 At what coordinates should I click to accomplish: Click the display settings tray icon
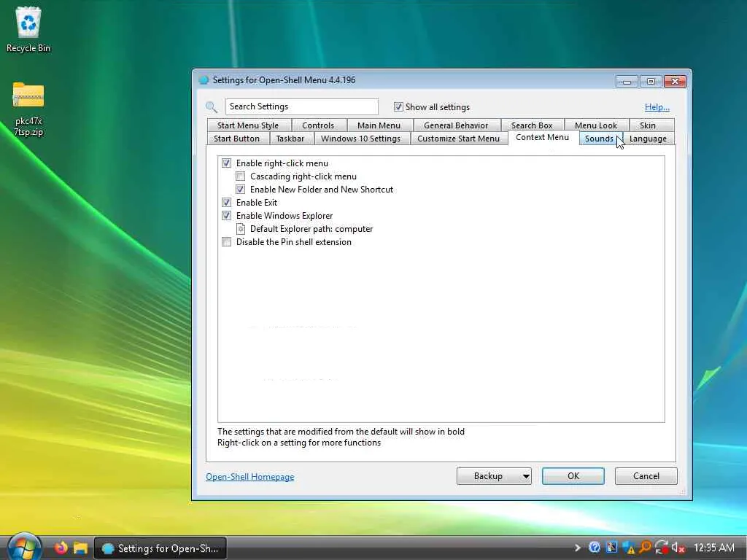pyautogui.click(x=611, y=548)
